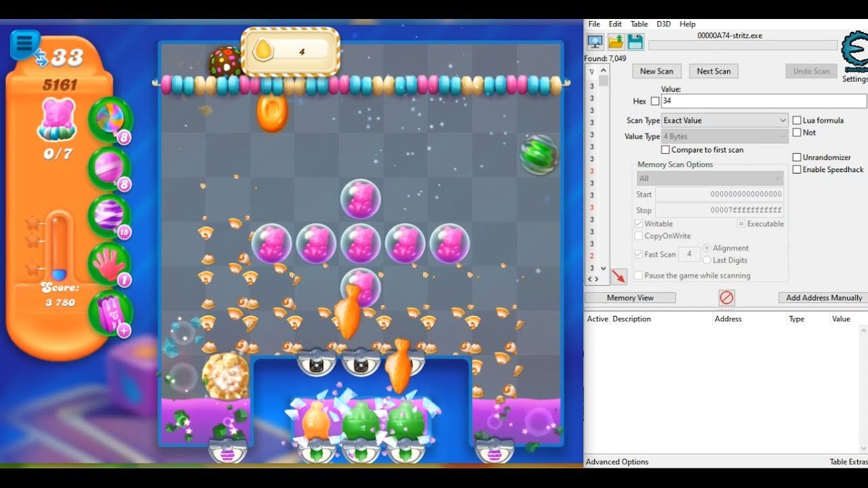
Task: Click the Stop address field
Action: (719, 210)
